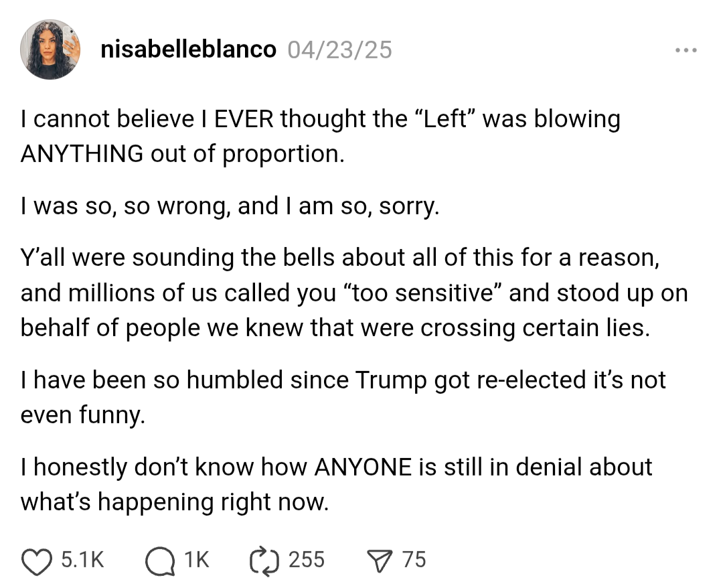Select the paragraph starting "Y'all were sounding"
This screenshot has height=588, width=723.
tap(353, 293)
